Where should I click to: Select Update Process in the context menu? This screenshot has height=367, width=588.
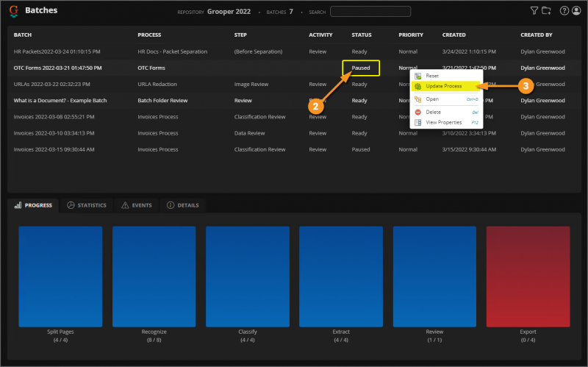point(443,87)
